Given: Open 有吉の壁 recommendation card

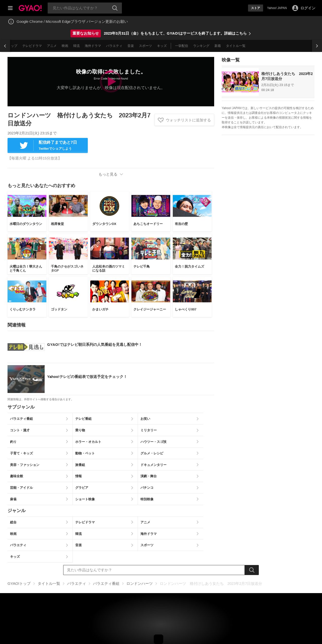Looking at the screenshot, I should [192, 211].
